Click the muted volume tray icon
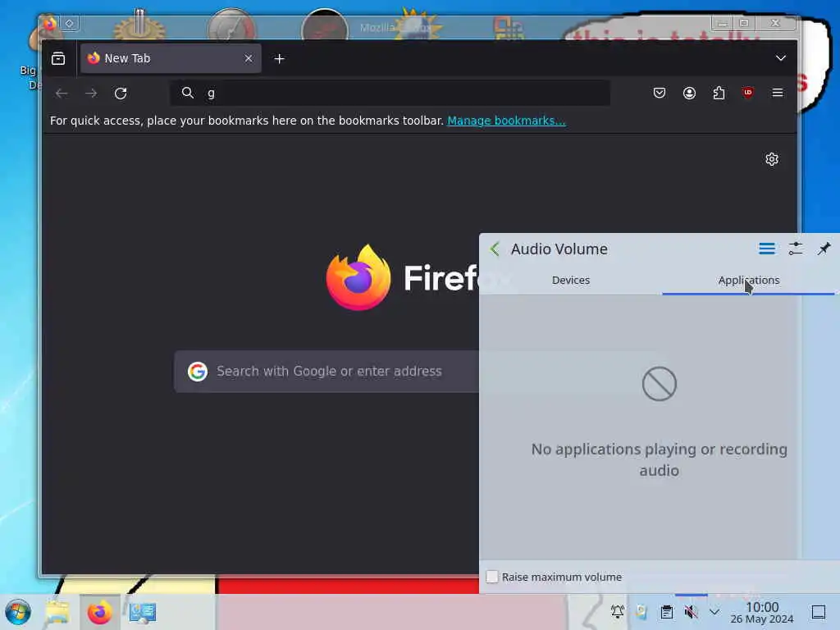The image size is (840, 630). (x=691, y=612)
